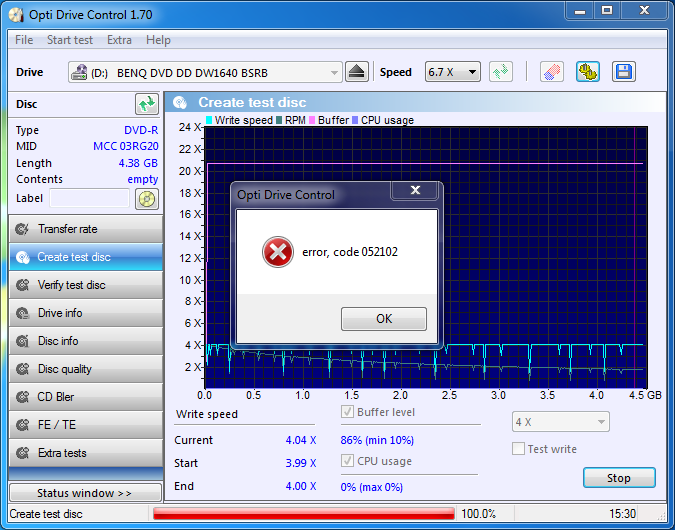Select the CD Bler tab

click(86, 397)
